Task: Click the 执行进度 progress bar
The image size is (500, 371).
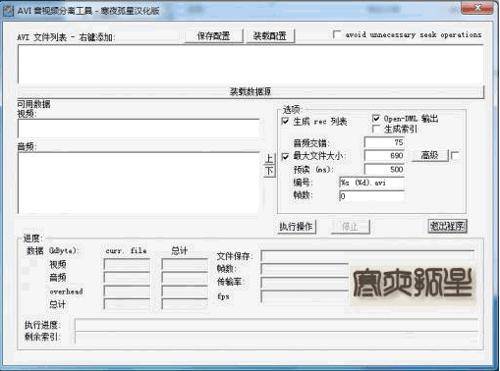Action: click(x=277, y=325)
